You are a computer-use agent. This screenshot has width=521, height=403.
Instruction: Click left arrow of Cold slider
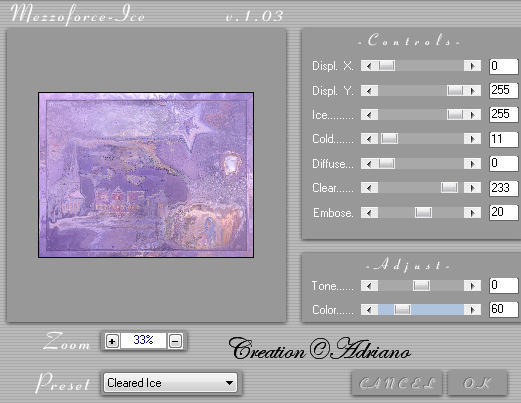pyautogui.click(x=369, y=139)
